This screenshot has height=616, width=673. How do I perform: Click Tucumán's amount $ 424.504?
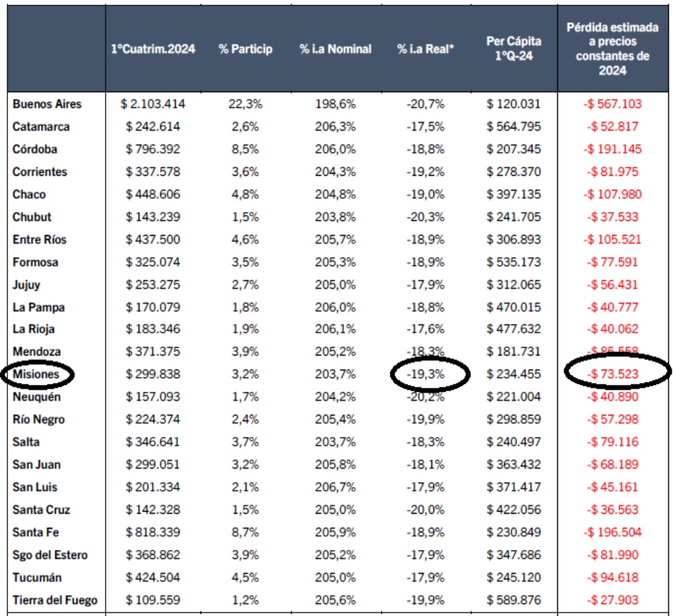153,578
